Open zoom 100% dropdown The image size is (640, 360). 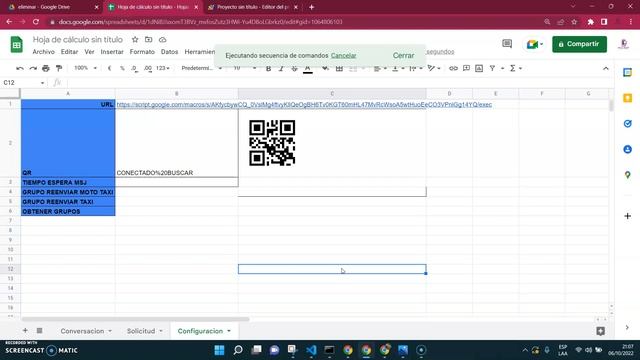click(x=85, y=68)
